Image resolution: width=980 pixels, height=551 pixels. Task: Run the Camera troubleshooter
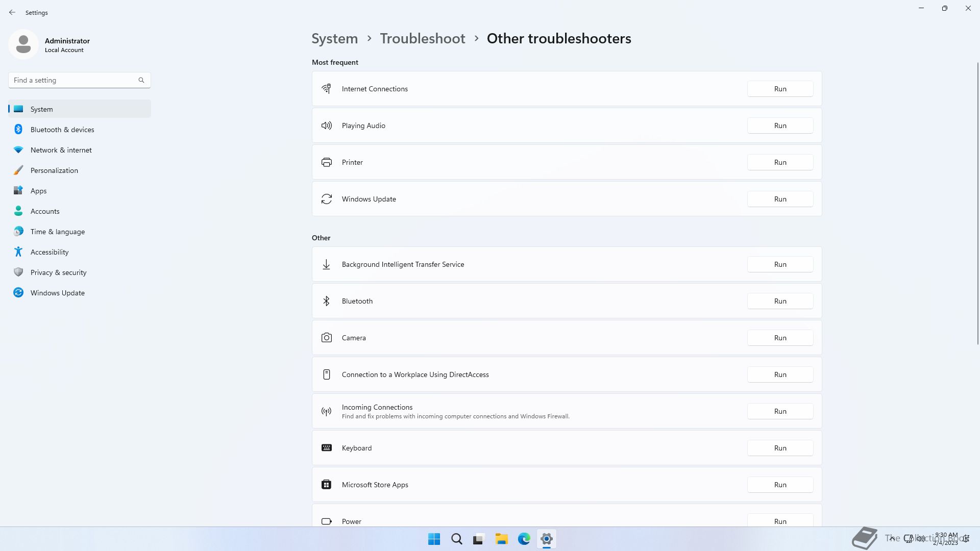(780, 338)
